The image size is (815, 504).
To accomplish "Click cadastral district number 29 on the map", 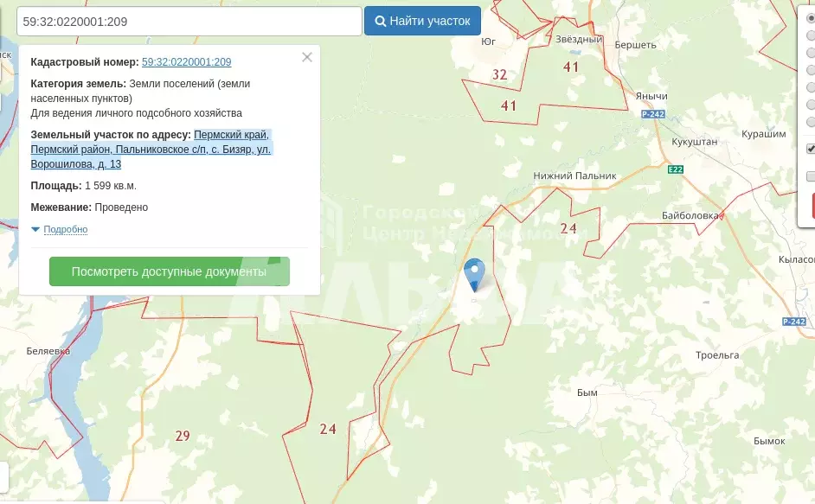I will pyautogui.click(x=182, y=436).
